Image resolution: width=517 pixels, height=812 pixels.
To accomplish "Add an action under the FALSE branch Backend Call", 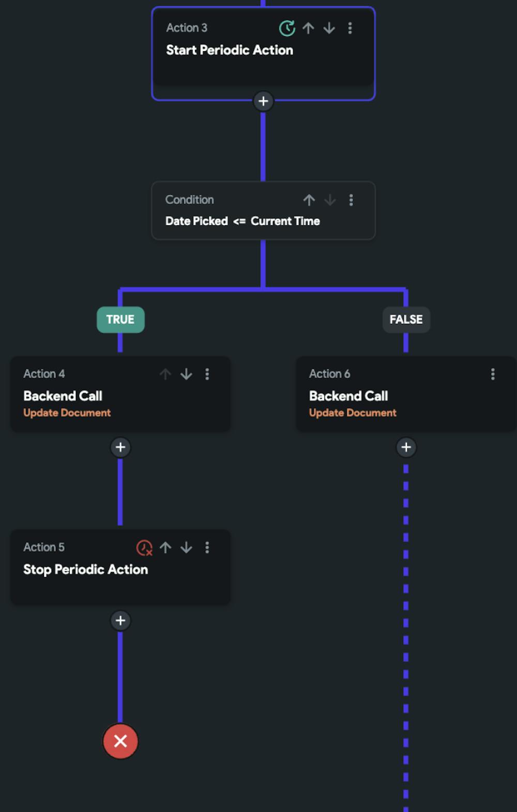I will click(x=406, y=447).
